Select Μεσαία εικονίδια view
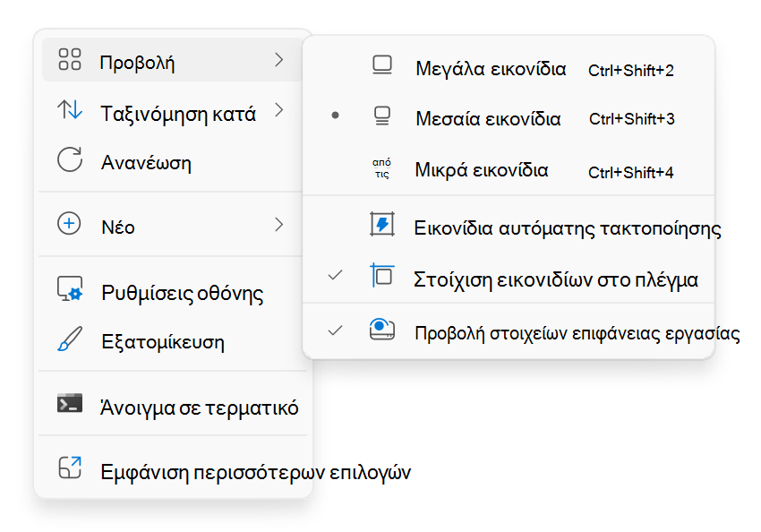 pyautogui.click(x=509, y=117)
